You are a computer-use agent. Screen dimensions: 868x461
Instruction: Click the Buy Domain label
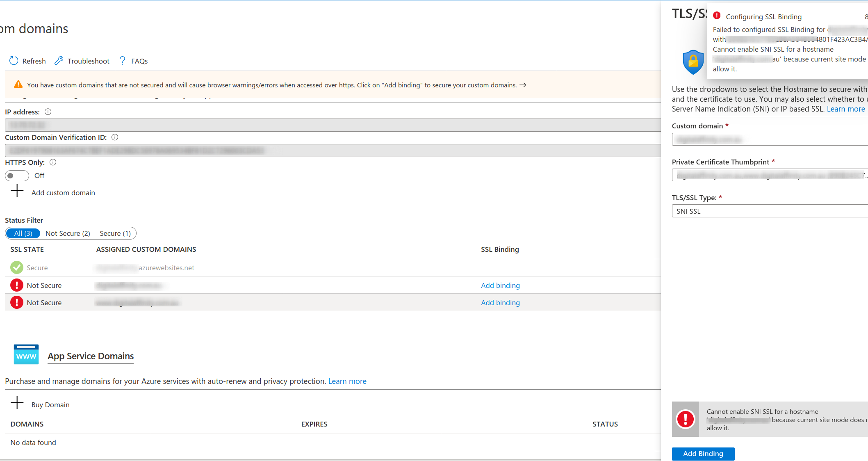50,405
